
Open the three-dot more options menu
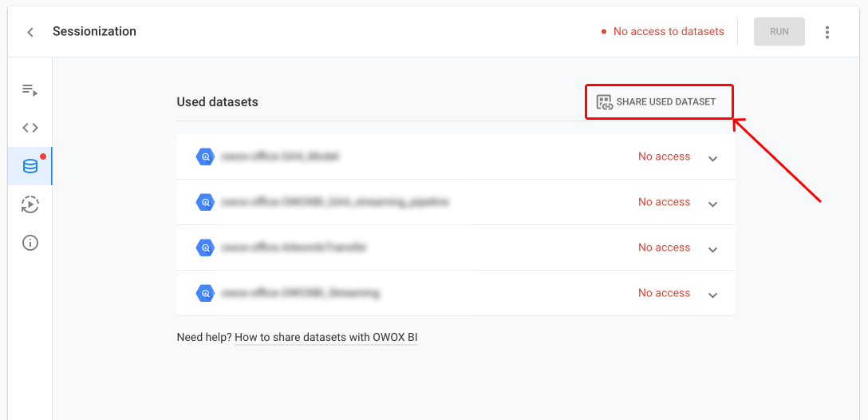tap(827, 32)
